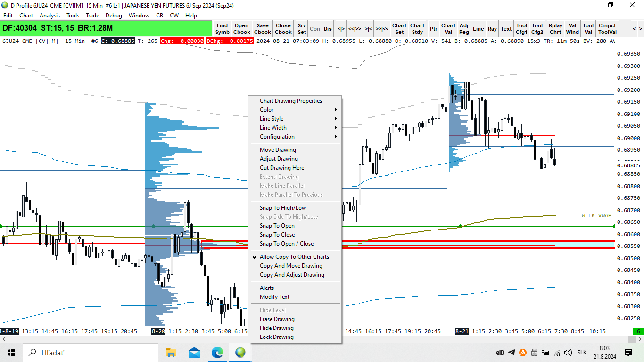The height and width of the screenshot is (362, 644).
Task: Click the toolbar scroll-left < arrow
Action: pyautogui.click(x=634, y=29)
